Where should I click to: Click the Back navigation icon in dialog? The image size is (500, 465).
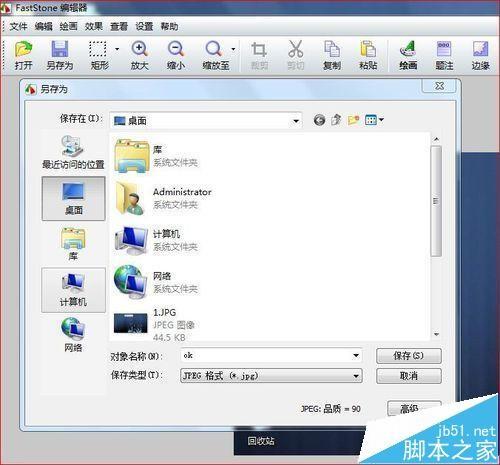pos(319,120)
